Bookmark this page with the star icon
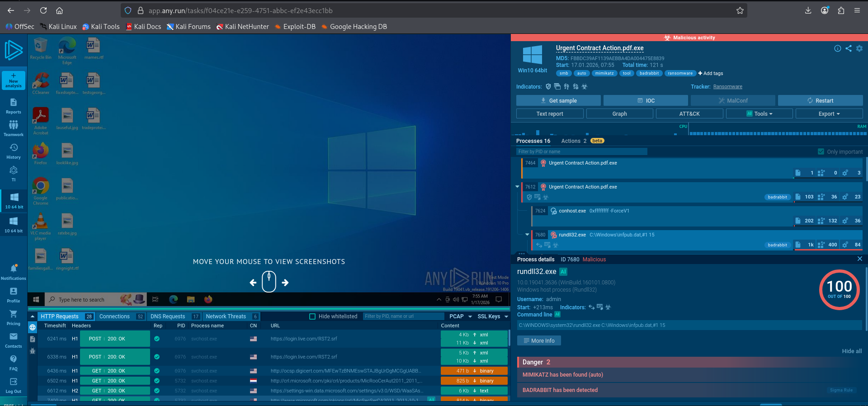This screenshot has width=868, height=406. point(740,10)
